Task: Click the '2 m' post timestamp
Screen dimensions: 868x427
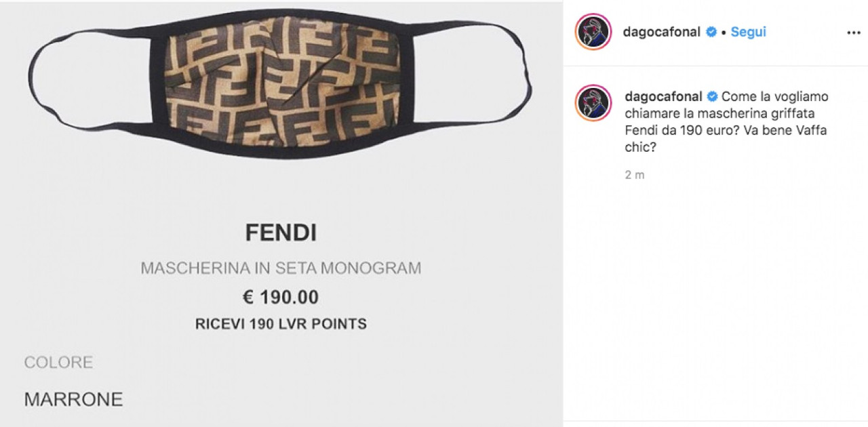Action: point(635,175)
